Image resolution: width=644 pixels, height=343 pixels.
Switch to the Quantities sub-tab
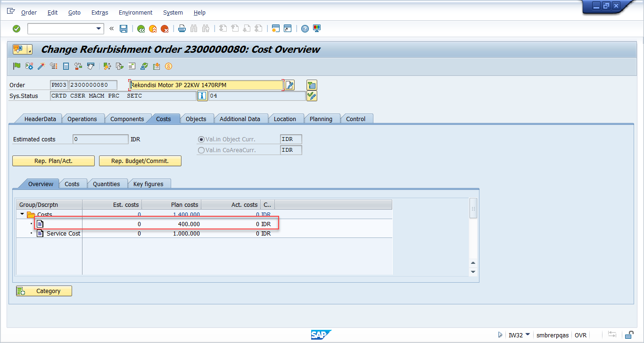(106, 184)
